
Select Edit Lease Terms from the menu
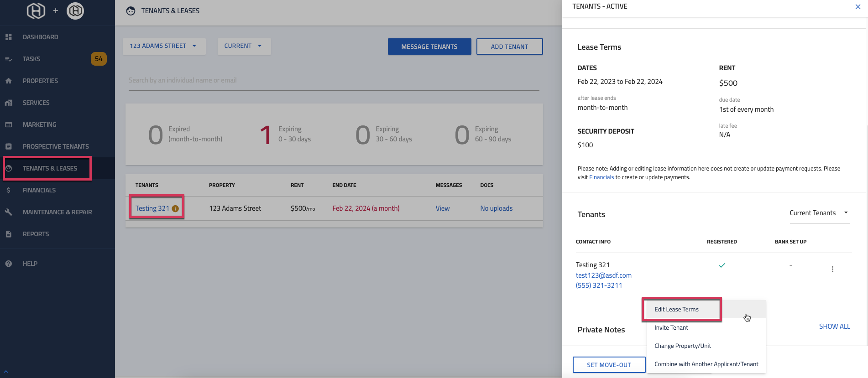[x=676, y=310]
